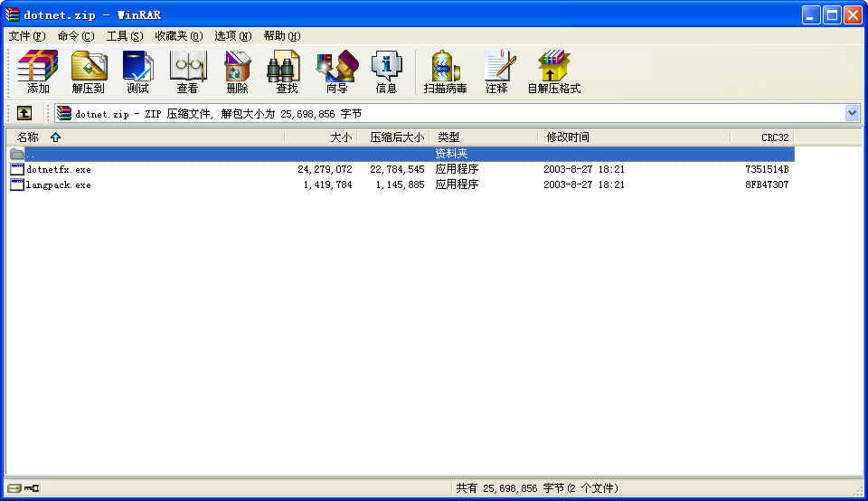This screenshot has width=868, height=501.
Task: Minimize the WinRAR window
Action: [811, 15]
